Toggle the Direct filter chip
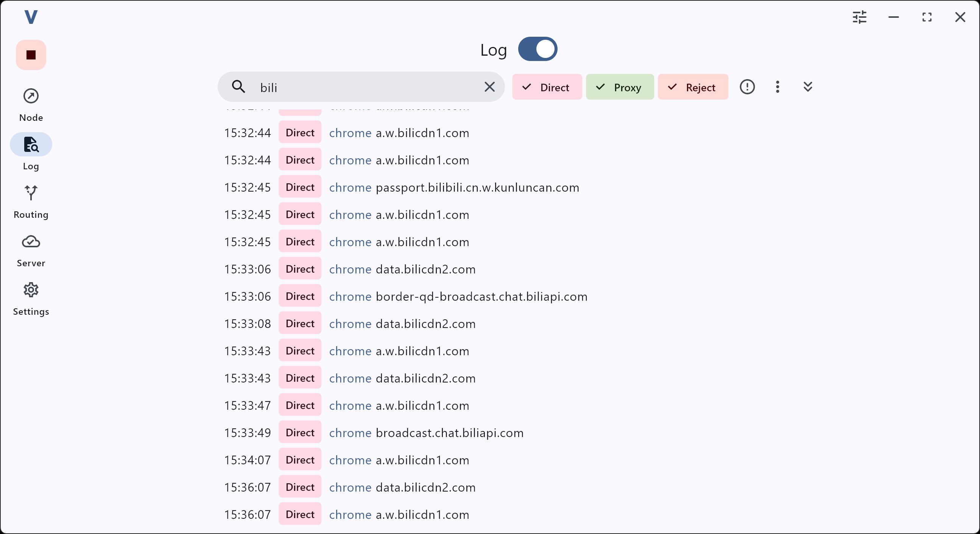 (x=547, y=87)
